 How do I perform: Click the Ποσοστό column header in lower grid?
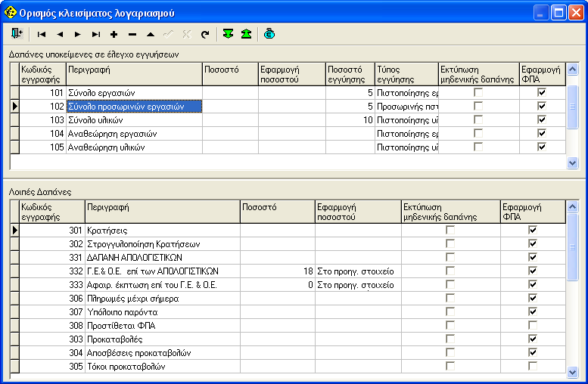click(x=277, y=211)
